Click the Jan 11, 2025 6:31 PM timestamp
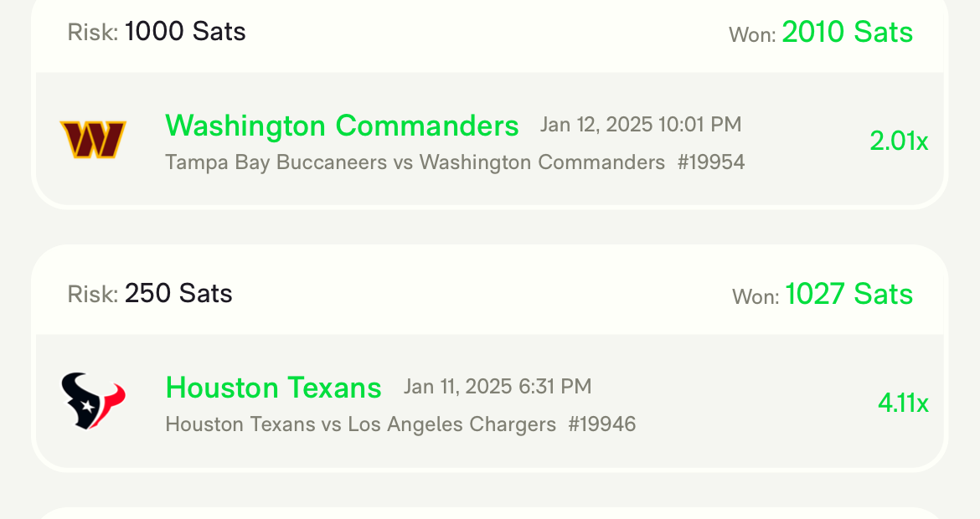 point(498,387)
